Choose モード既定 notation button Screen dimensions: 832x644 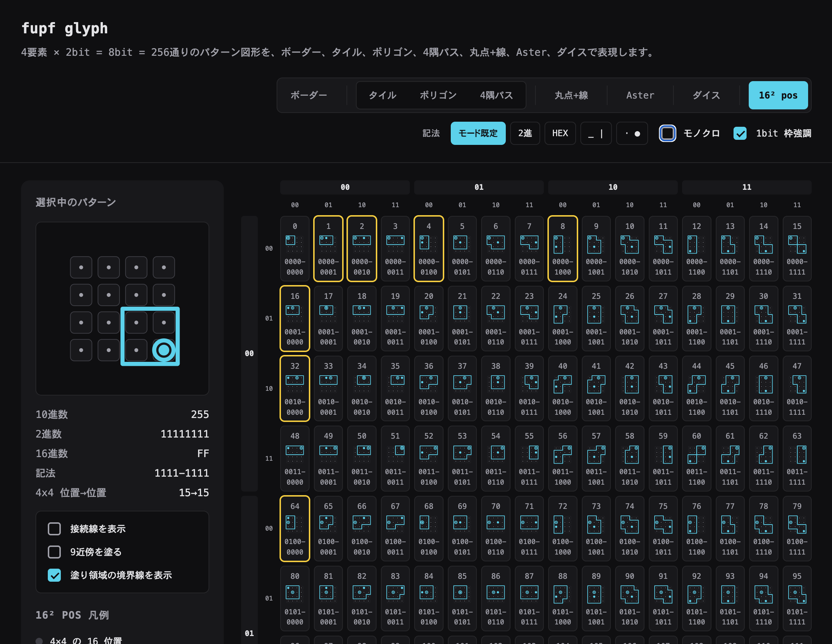(478, 133)
